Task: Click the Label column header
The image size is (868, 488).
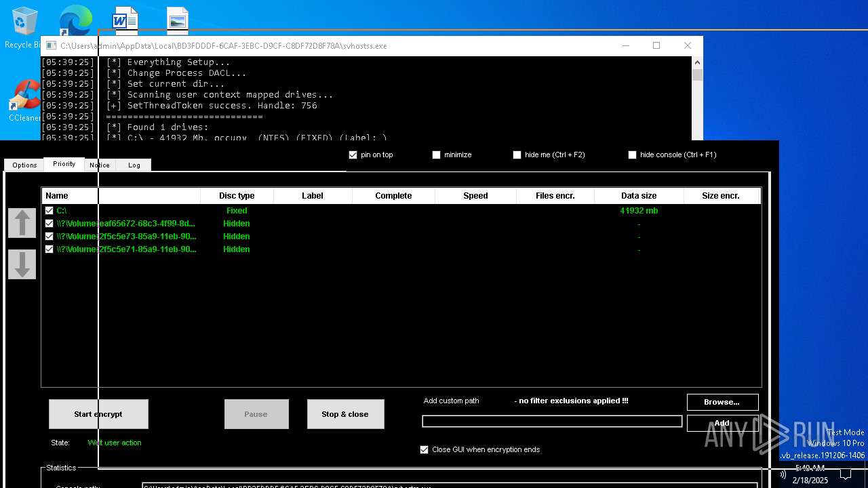Action: pyautogui.click(x=313, y=196)
